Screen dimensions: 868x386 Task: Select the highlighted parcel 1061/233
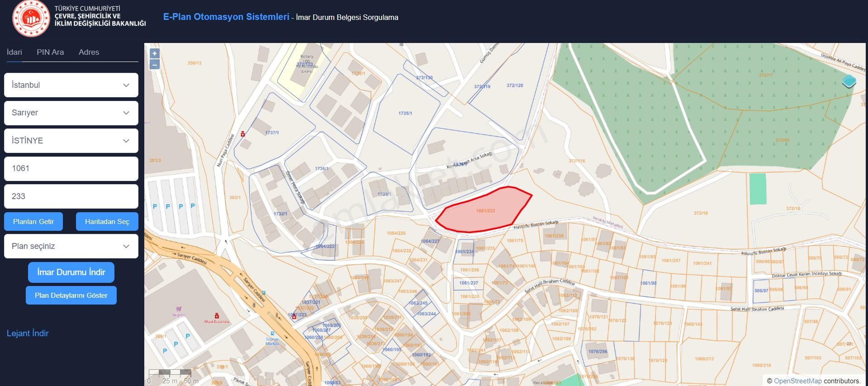(x=485, y=211)
